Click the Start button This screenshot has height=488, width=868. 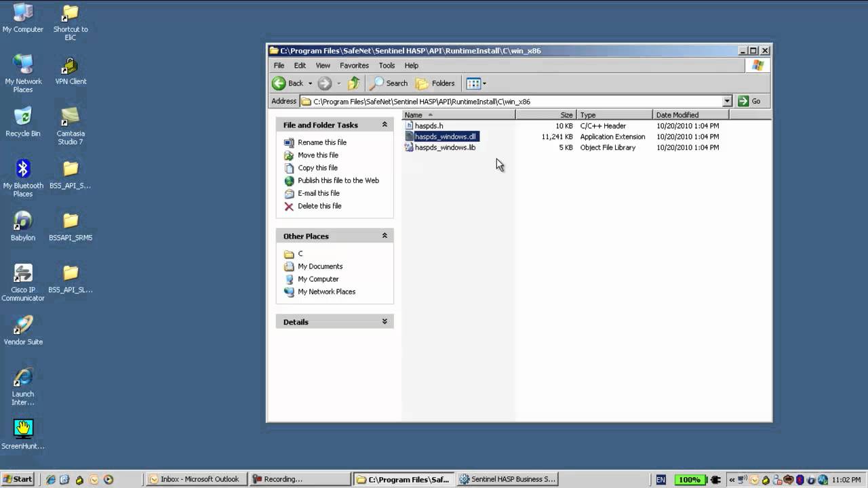pyautogui.click(x=18, y=479)
